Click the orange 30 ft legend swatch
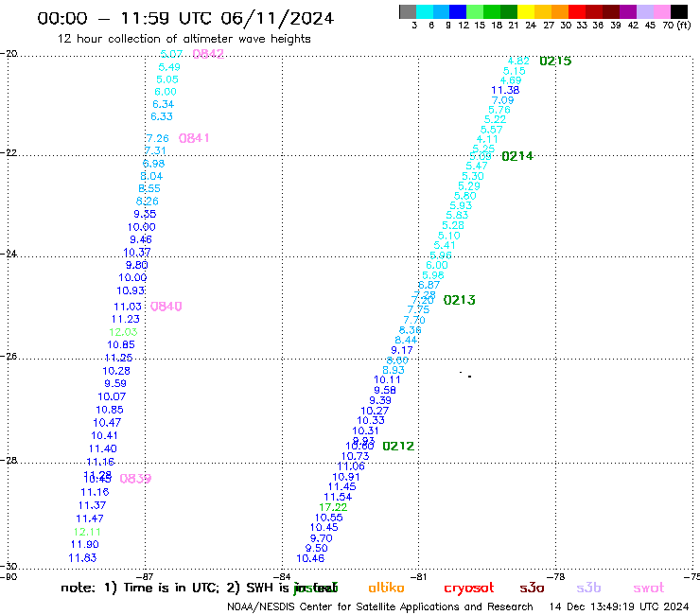This screenshot has width=700, height=615. pos(560,11)
